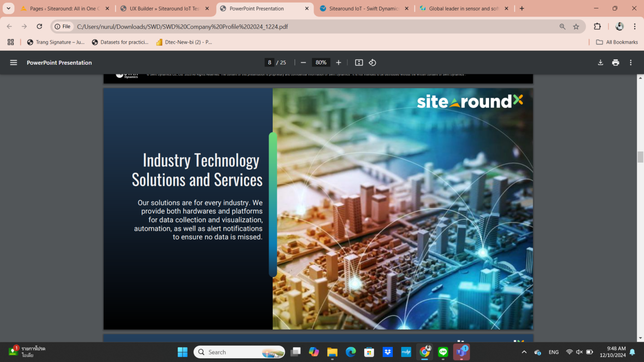The height and width of the screenshot is (362, 644).
Task: Click the ENG language indicator
Action: pos(553,351)
